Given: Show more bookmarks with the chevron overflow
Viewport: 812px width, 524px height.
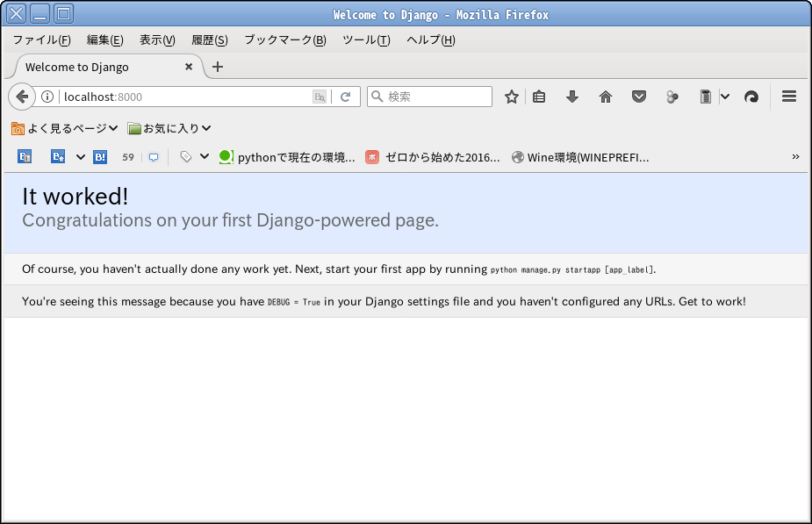Looking at the screenshot, I should tap(795, 156).
